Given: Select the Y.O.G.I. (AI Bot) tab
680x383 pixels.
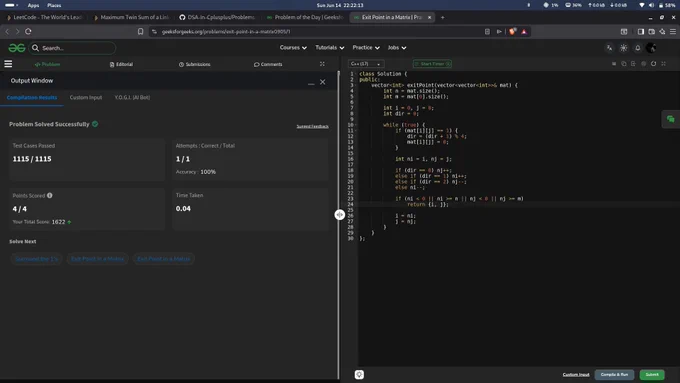Looking at the screenshot, I should (x=132, y=97).
